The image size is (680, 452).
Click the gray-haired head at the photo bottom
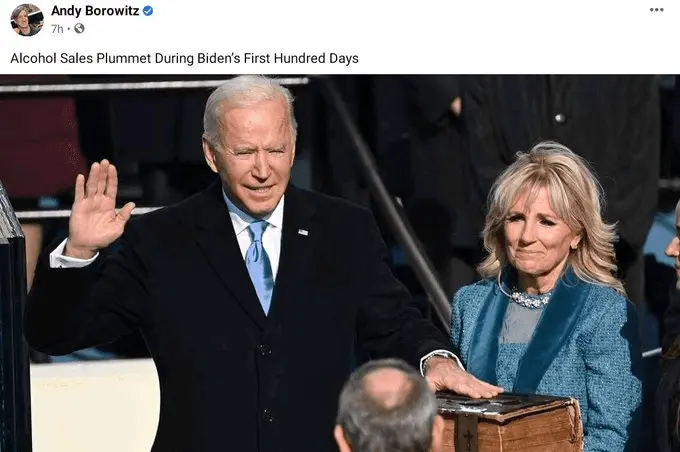point(387,408)
